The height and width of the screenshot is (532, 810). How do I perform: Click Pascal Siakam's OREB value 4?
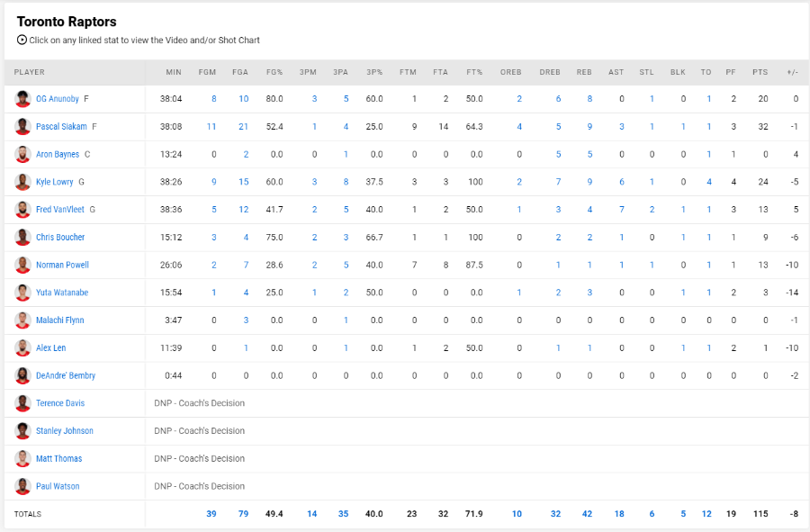pos(519,127)
